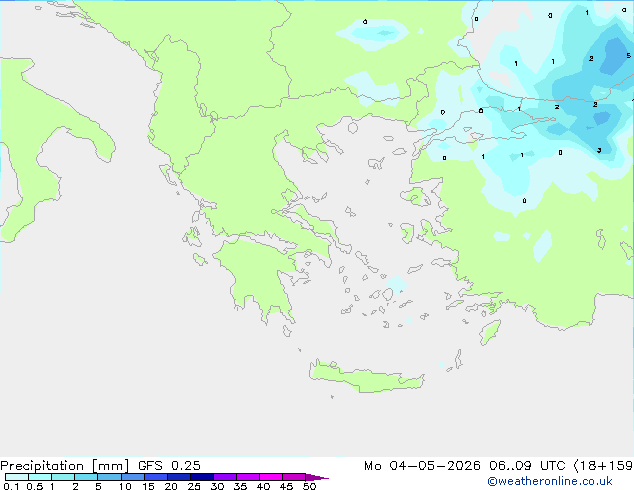
Task: Click the '(18+159' forecast run label
Action: coord(603,466)
